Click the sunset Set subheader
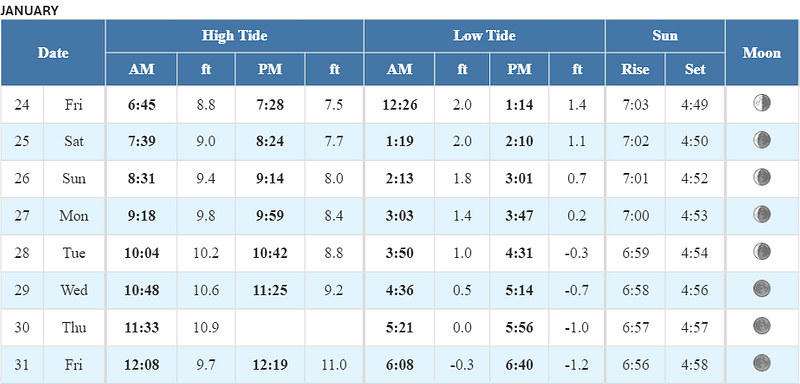This screenshot has width=800, height=384. pyautogui.click(x=695, y=69)
